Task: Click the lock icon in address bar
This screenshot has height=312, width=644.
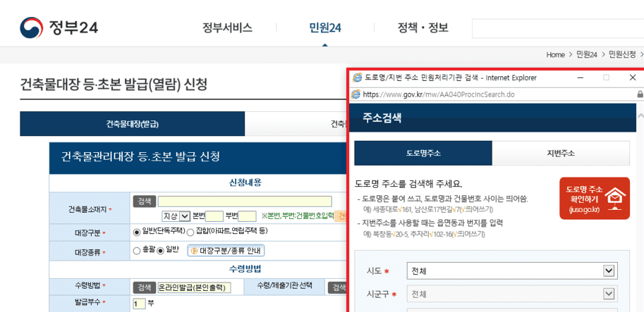Action: point(640,94)
